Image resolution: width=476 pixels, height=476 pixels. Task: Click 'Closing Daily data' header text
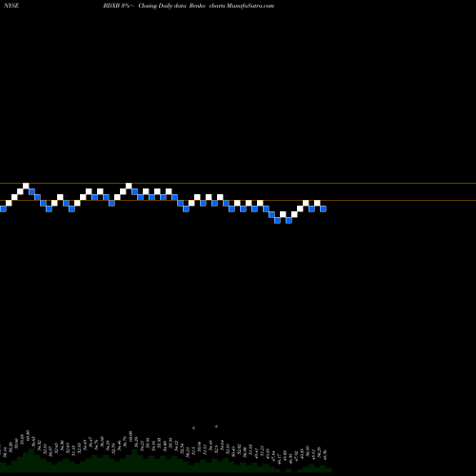(162, 6)
